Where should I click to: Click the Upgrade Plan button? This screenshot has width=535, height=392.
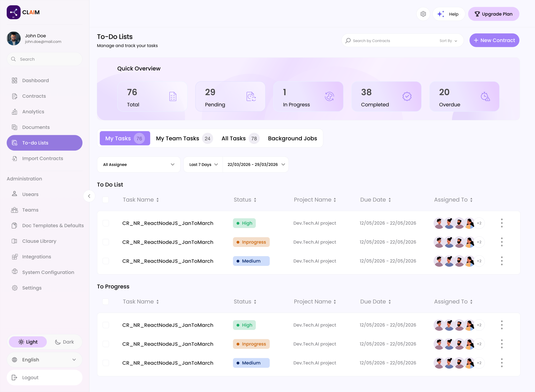click(x=493, y=14)
